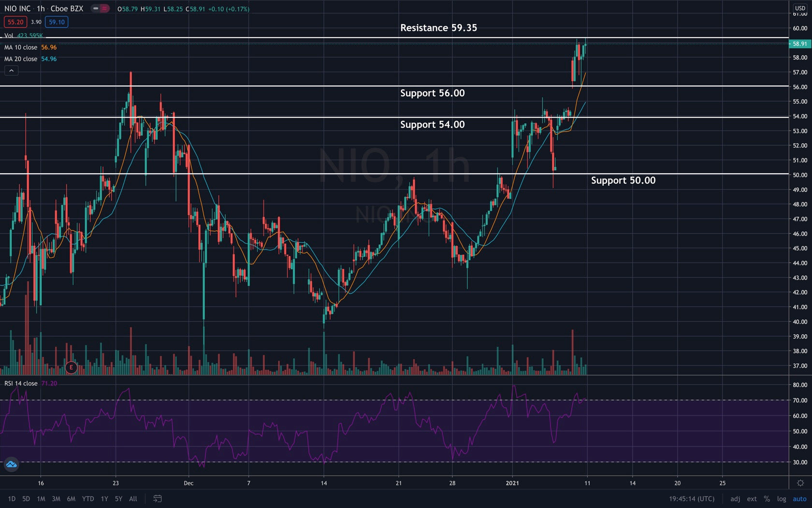This screenshot has width=812, height=508.
Task: Click the blue cloud logo icon
Action: (11, 464)
